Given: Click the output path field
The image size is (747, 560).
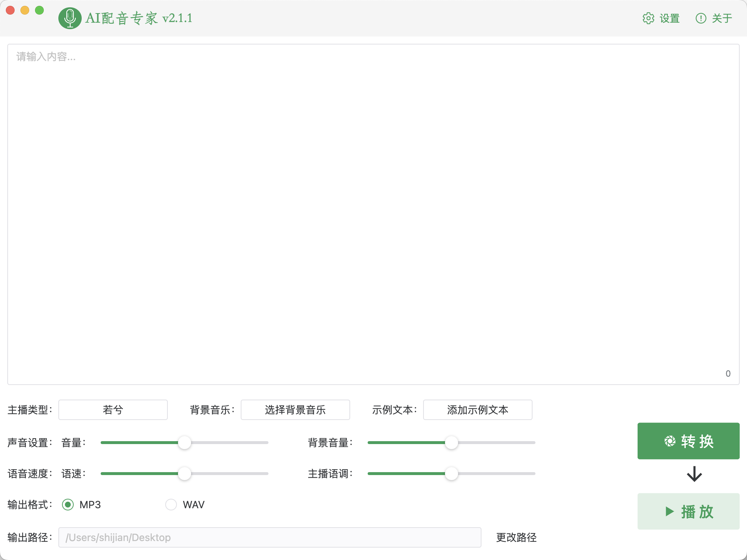Looking at the screenshot, I should [x=270, y=537].
